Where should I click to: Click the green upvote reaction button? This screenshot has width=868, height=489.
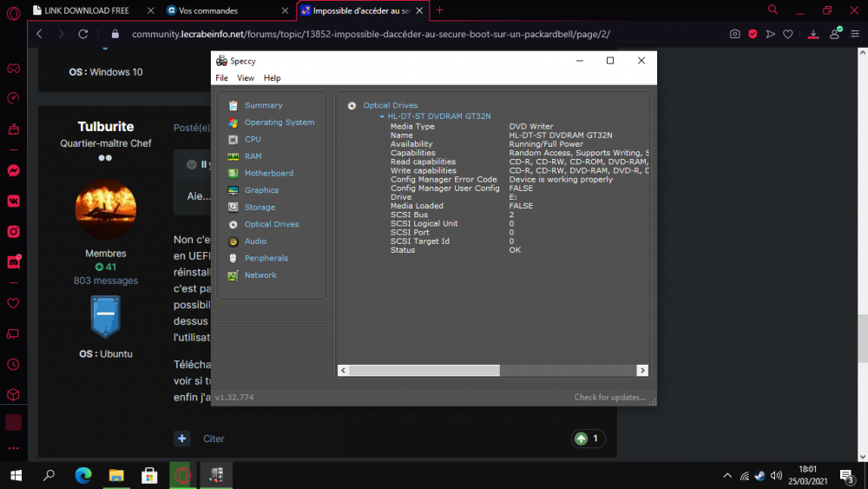[x=582, y=439]
